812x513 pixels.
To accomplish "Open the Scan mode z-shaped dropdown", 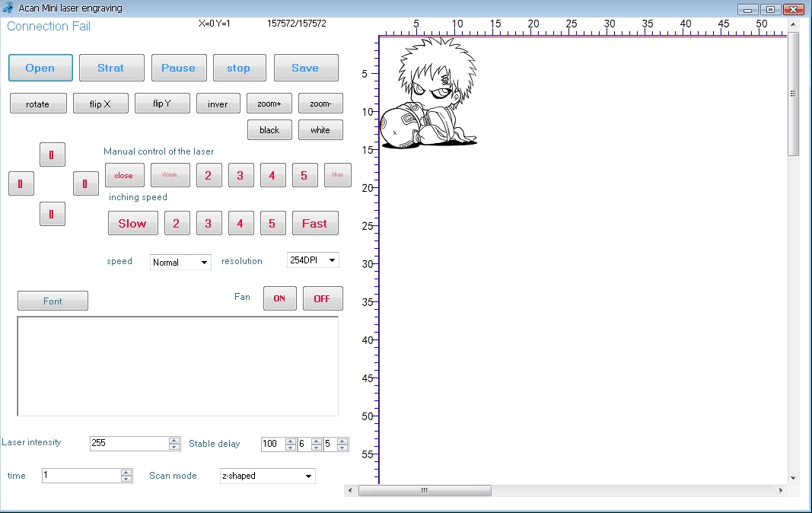I will pos(267,476).
